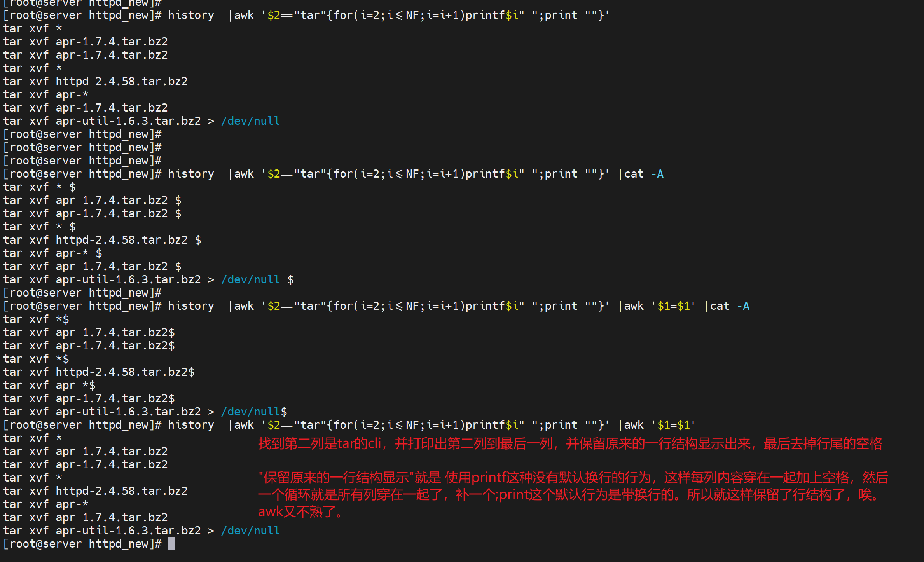Click 'cat' word in the command ending '|cat -A' without second awk
Image resolution: width=924 pixels, height=562 pixels.
tap(634, 174)
